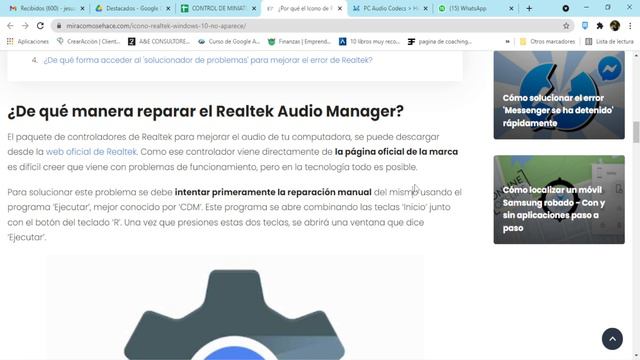640x360 pixels.
Task: Open the pagina de coaching bookmark
Action: click(440, 41)
